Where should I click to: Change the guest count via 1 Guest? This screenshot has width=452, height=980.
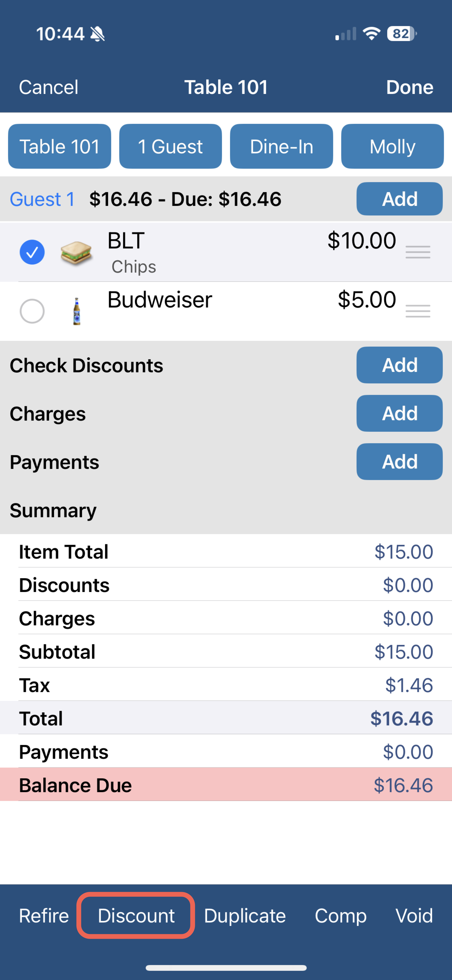click(x=170, y=146)
